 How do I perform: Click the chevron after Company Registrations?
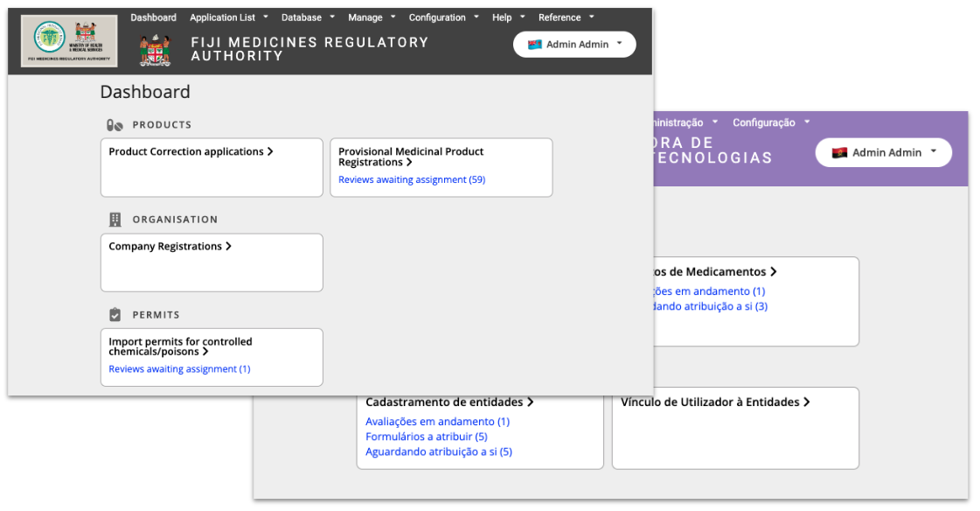tap(228, 247)
